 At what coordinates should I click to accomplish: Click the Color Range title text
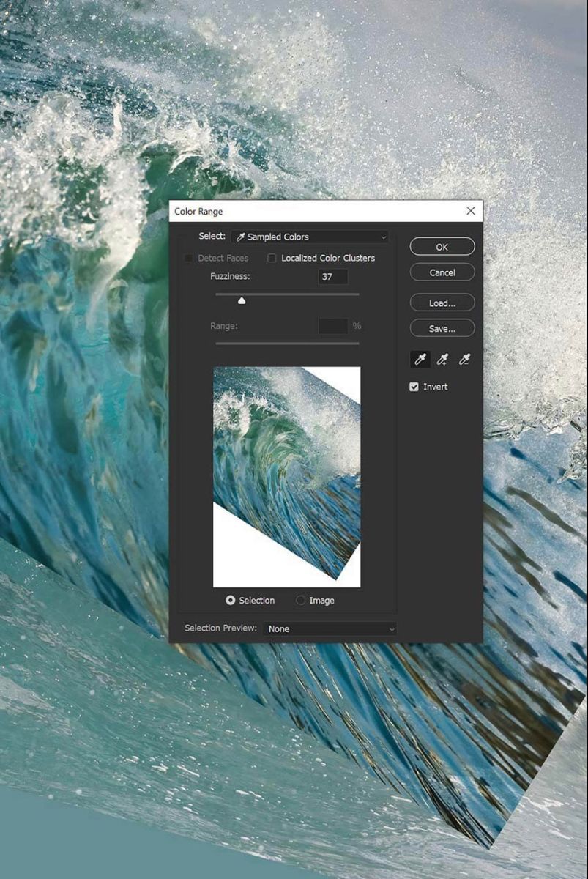click(x=198, y=212)
